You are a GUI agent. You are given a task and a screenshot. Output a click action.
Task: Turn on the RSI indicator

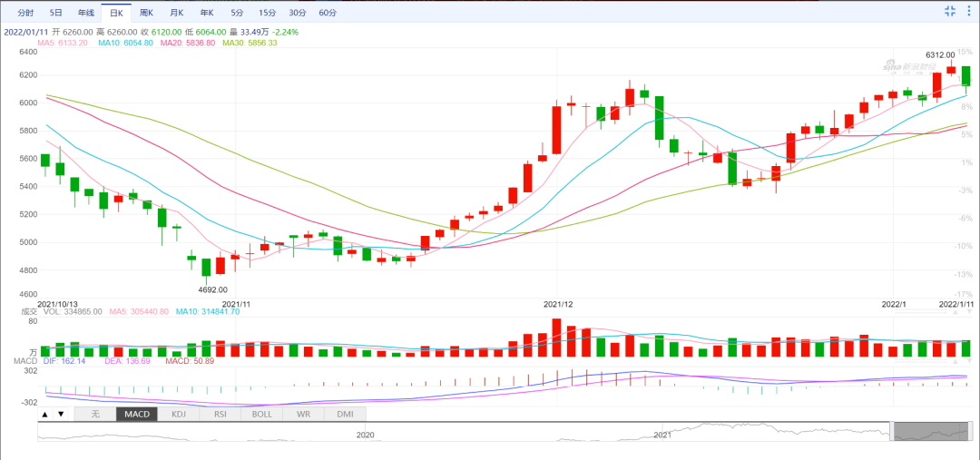(x=220, y=414)
